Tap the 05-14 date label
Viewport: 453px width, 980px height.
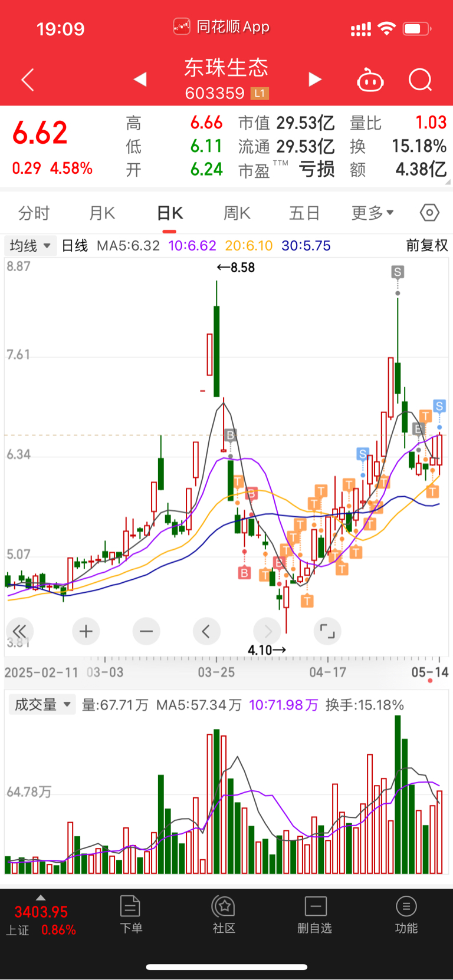click(x=430, y=672)
